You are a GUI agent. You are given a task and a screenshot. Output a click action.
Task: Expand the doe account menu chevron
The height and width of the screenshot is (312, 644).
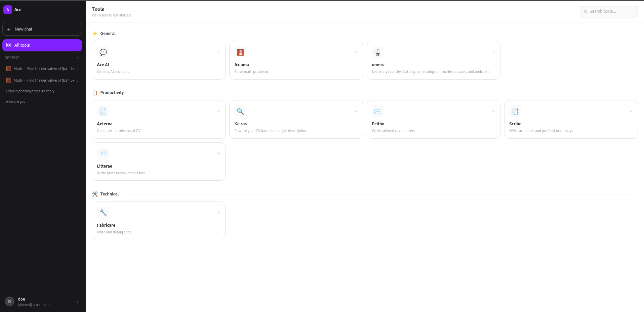coord(78,302)
